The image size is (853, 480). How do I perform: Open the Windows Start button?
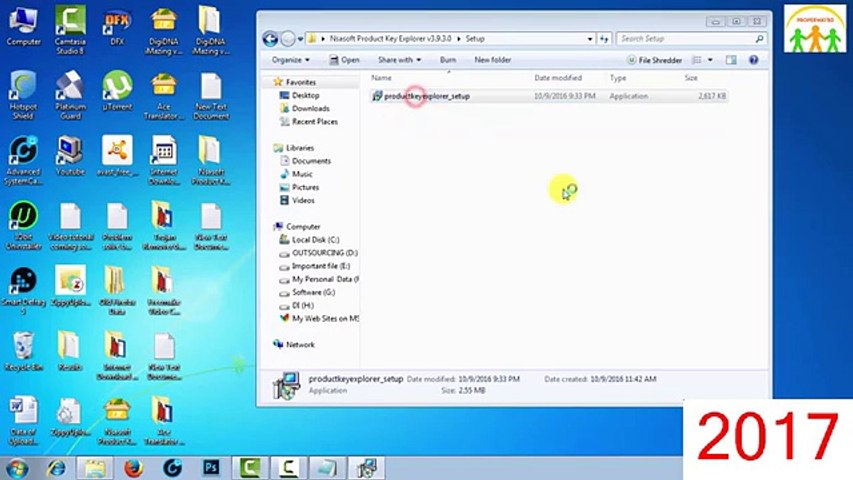click(17, 468)
